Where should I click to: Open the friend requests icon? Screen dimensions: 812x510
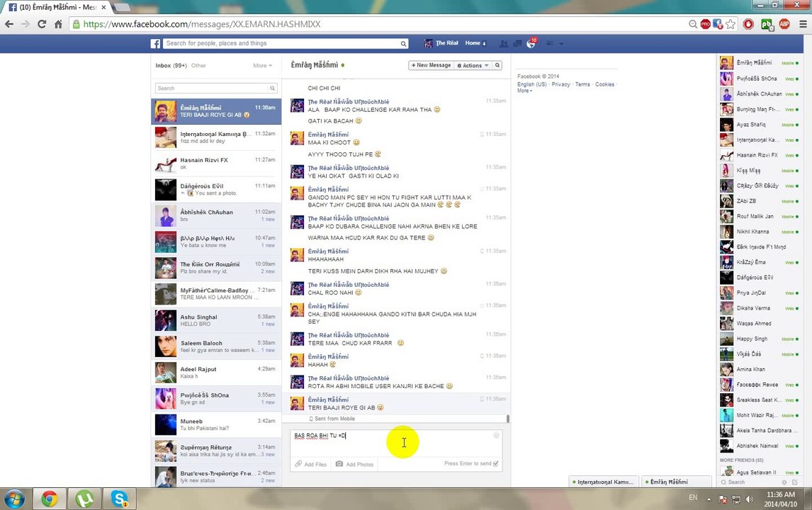tap(503, 43)
